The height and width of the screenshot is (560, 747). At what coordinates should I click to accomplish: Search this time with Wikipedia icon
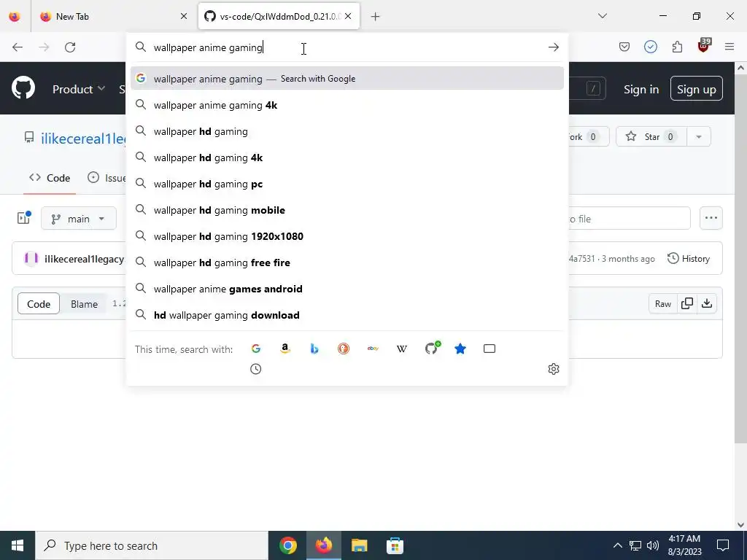point(402,349)
